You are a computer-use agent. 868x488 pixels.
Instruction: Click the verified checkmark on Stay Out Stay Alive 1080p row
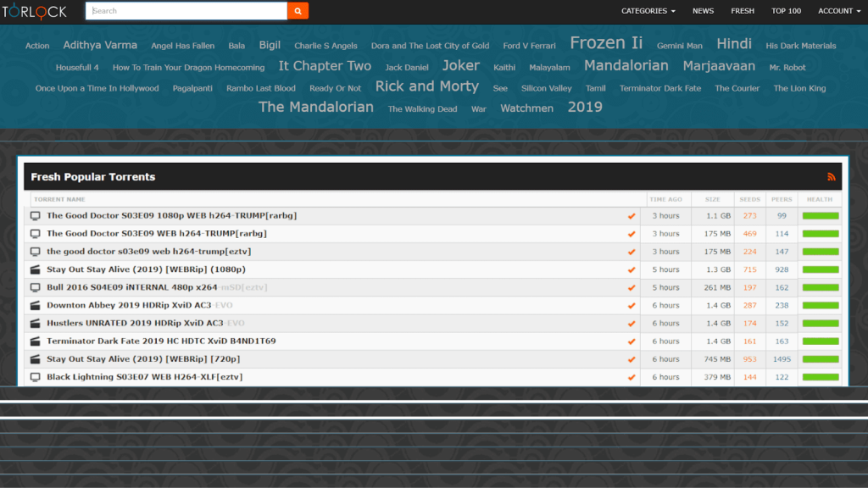pos(631,270)
